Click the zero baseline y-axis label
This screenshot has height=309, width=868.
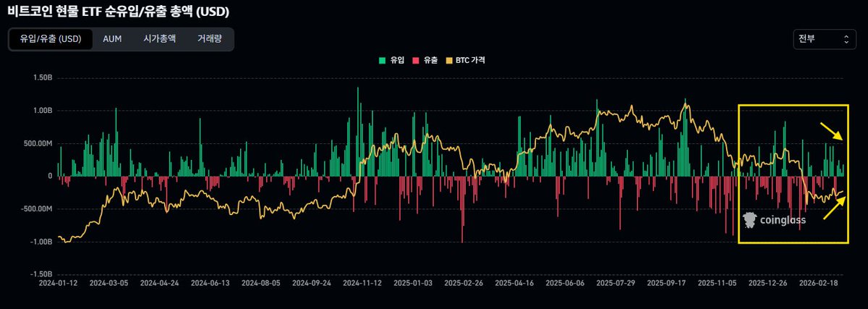[51, 176]
